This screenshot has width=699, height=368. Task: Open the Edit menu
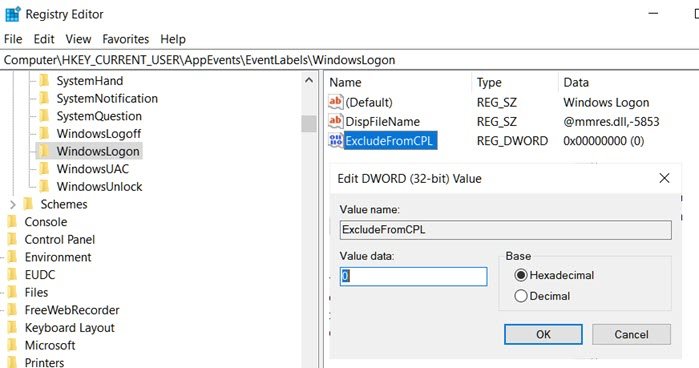click(x=44, y=39)
